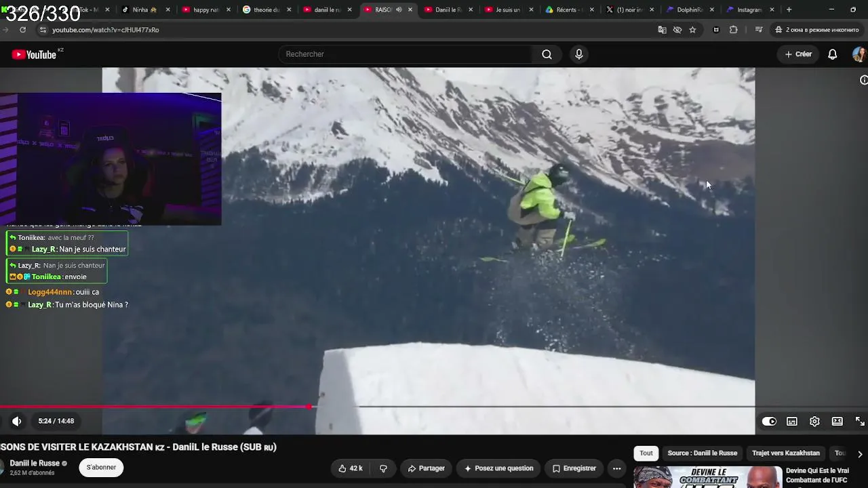868x488 pixels.
Task: Open the more actions three-dot menu
Action: 616,468
